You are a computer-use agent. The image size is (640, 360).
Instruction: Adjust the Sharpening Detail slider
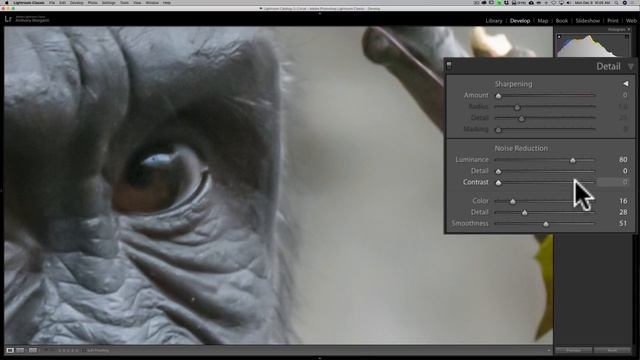[x=521, y=118]
